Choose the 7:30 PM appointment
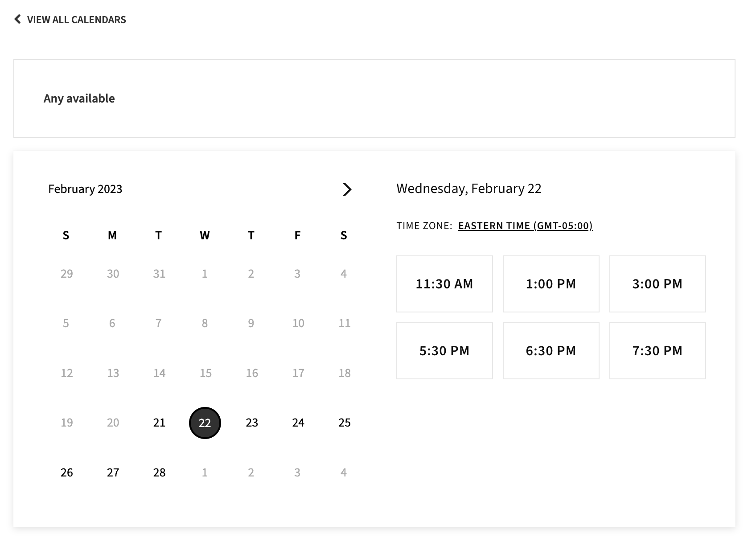The image size is (756, 542). 657,350
